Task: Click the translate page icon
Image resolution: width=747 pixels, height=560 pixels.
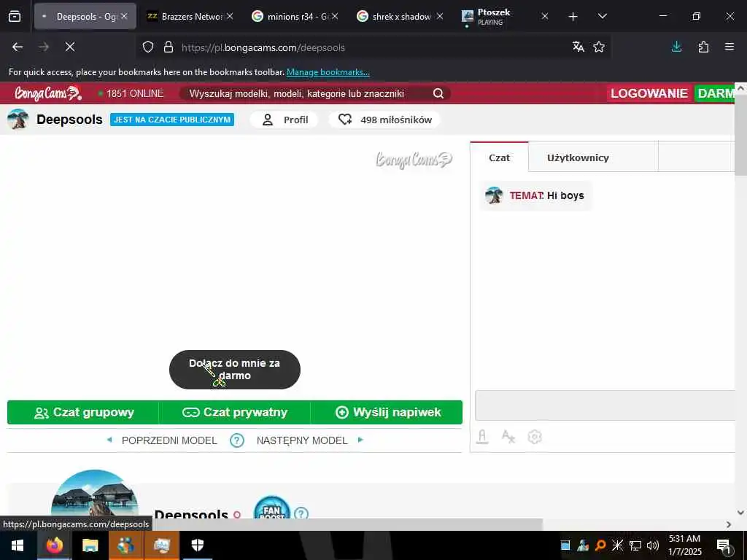Action: [578, 47]
